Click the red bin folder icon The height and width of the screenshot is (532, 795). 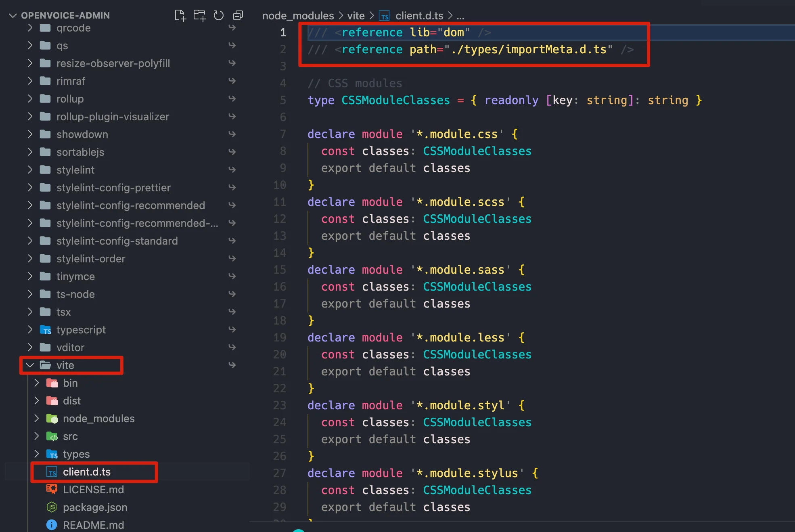click(52, 383)
